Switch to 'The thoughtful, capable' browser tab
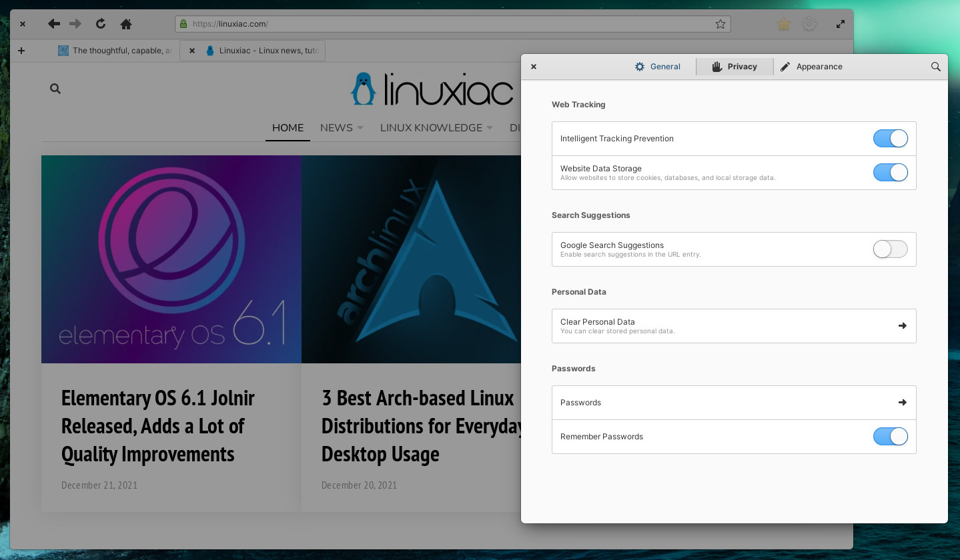Viewport: 960px width, 560px height. (114, 51)
